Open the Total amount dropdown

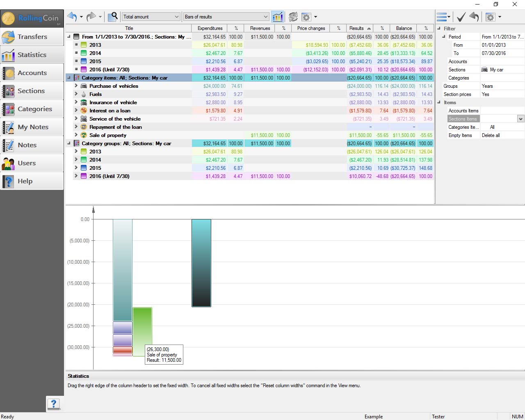click(151, 17)
